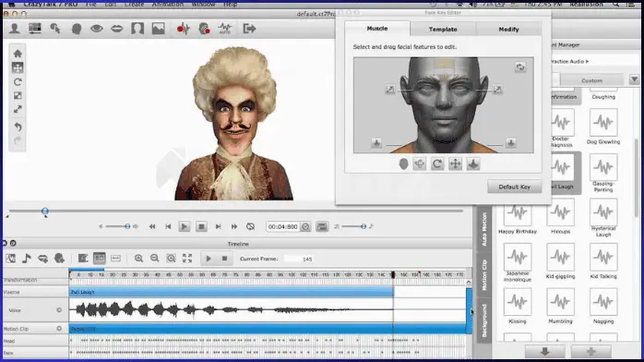Stop playback in main transport
The height and width of the screenshot is (362, 644).
click(x=201, y=226)
